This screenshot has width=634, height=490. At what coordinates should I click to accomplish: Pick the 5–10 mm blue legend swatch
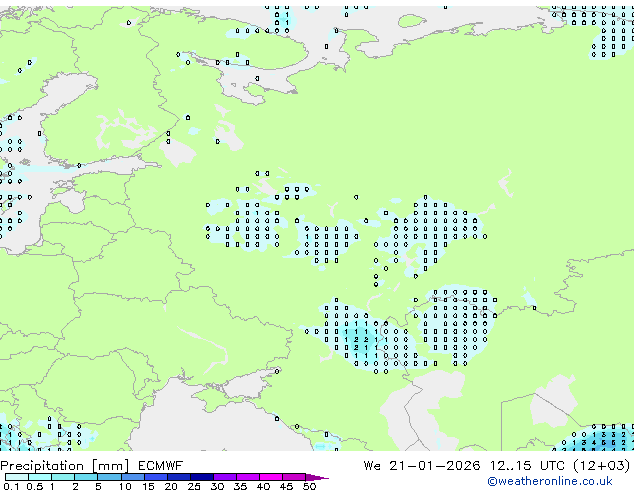(110, 477)
